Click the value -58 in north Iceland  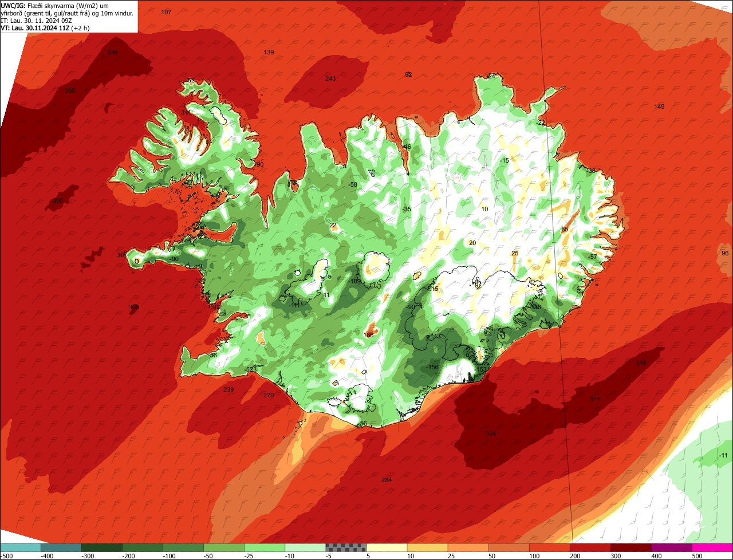[353, 184]
